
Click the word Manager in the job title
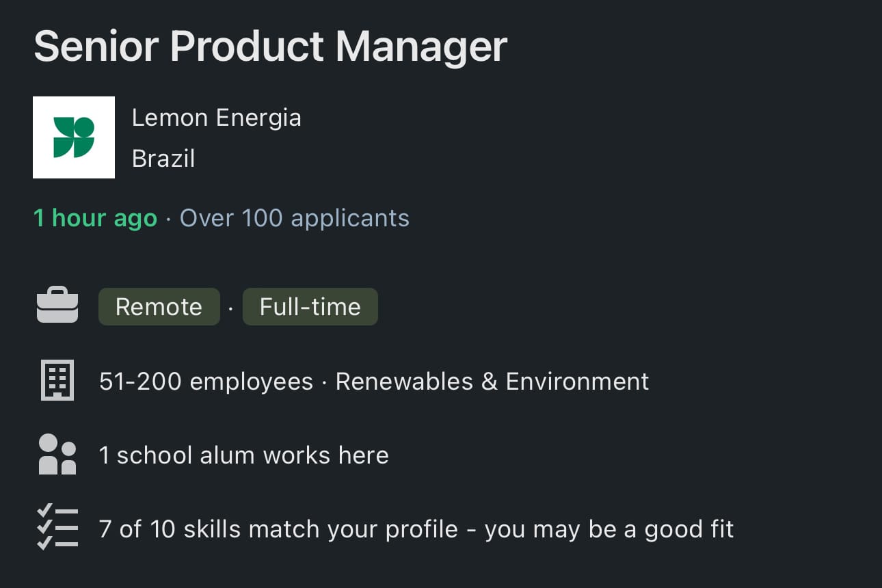(422, 46)
